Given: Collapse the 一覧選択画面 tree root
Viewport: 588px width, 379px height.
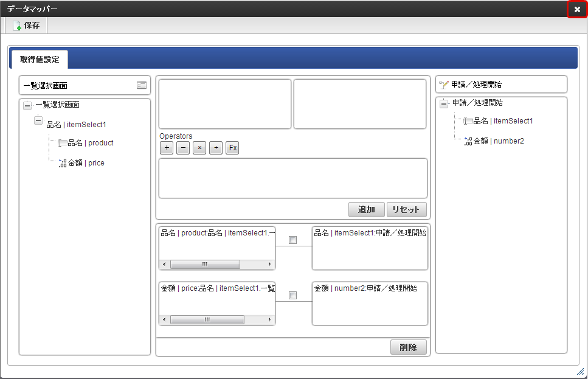Looking at the screenshot, I should [x=27, y=105].
